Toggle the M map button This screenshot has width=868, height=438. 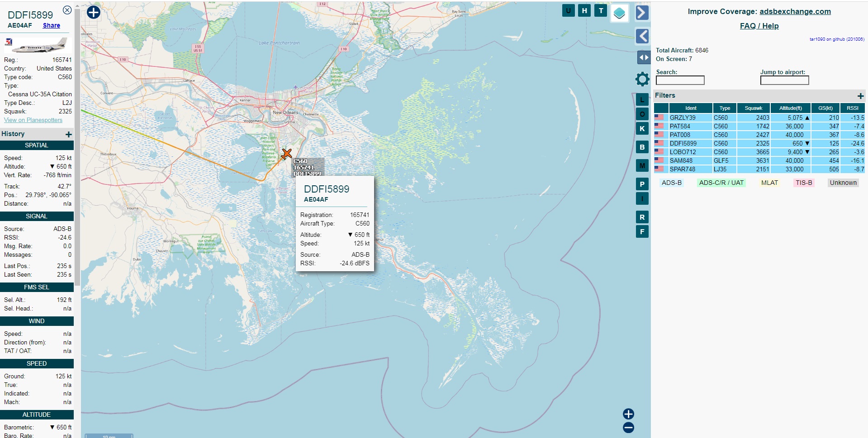point(642,165)
